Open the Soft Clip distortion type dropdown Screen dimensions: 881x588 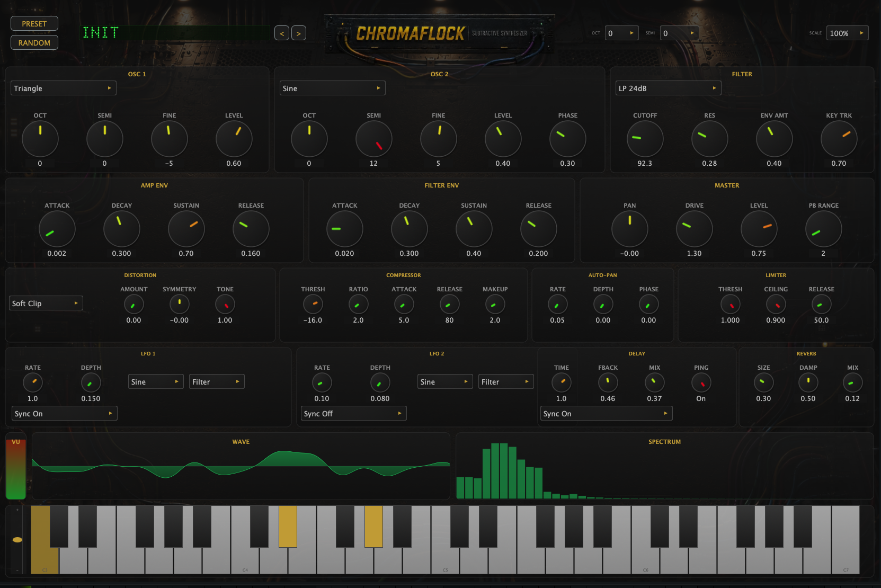(46, 304)
